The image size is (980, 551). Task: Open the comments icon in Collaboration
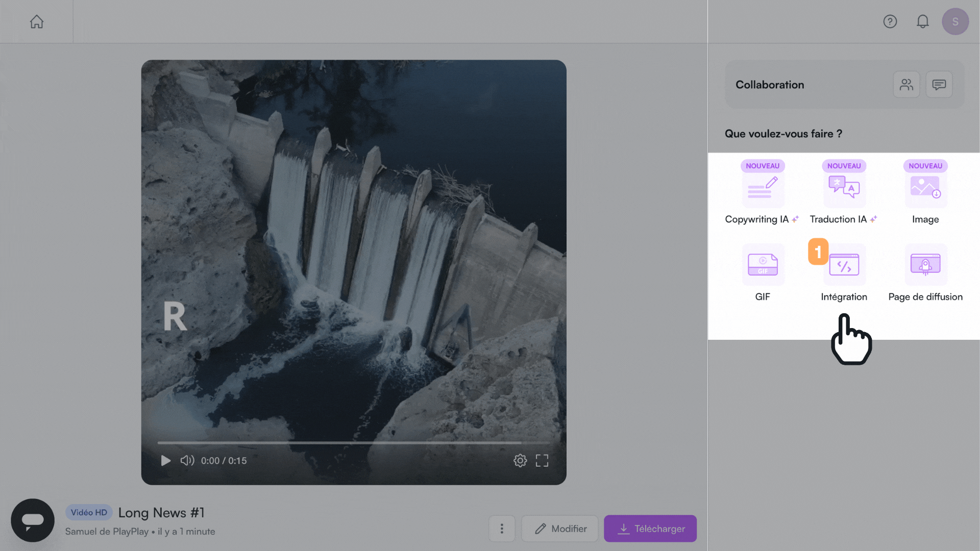coord(939,85)
